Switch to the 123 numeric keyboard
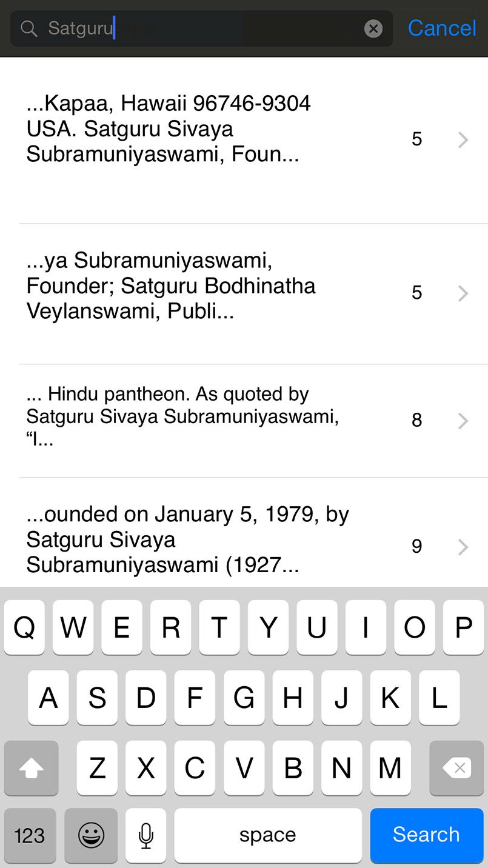488x868 pixels. tap(30, 835)
